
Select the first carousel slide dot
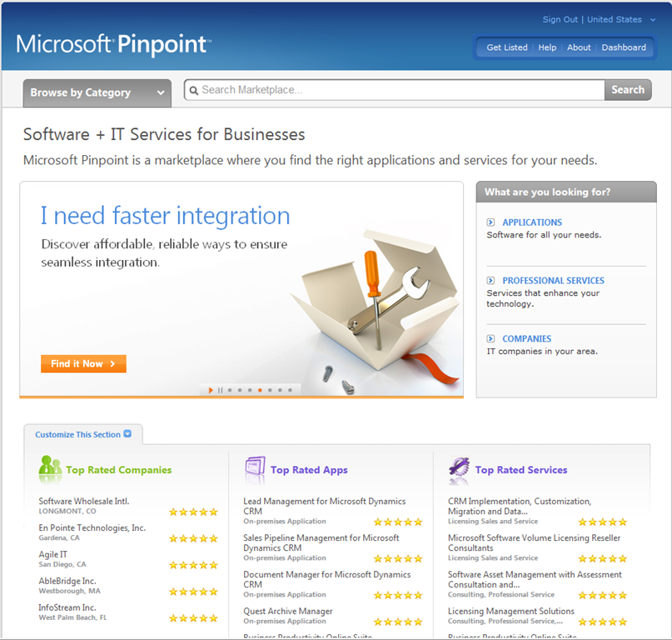[230, 390]
